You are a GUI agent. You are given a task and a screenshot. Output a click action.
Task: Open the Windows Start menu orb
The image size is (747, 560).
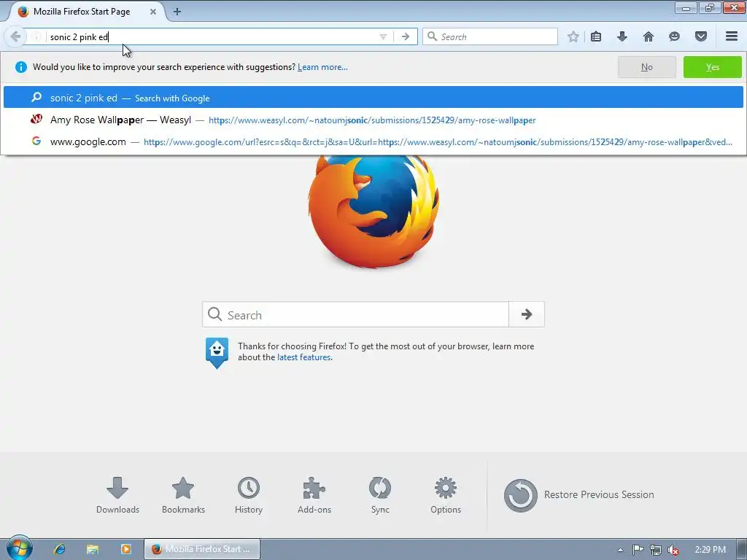pyautogui.click(x=19, y=548)
